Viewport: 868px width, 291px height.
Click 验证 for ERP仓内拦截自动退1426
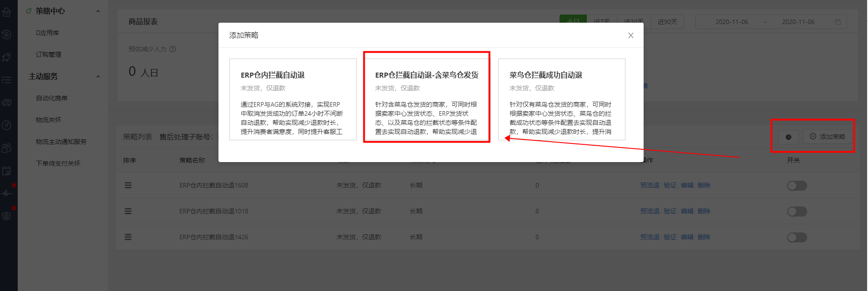click(x=670, y=237)
